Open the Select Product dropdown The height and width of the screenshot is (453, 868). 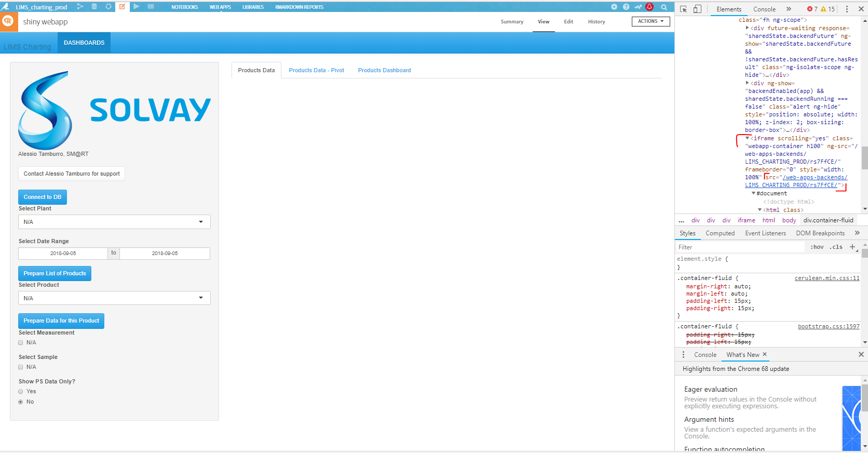click(114, 298)
